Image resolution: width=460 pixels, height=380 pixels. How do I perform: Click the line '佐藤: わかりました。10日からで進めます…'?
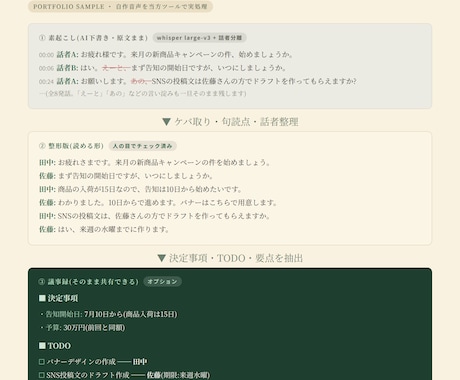pyautogui.click(x=158, y=203)
